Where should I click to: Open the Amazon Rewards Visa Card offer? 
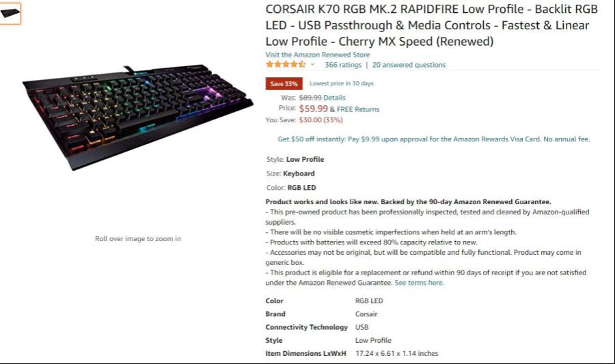pyautogui.click(x=434, y=139)
